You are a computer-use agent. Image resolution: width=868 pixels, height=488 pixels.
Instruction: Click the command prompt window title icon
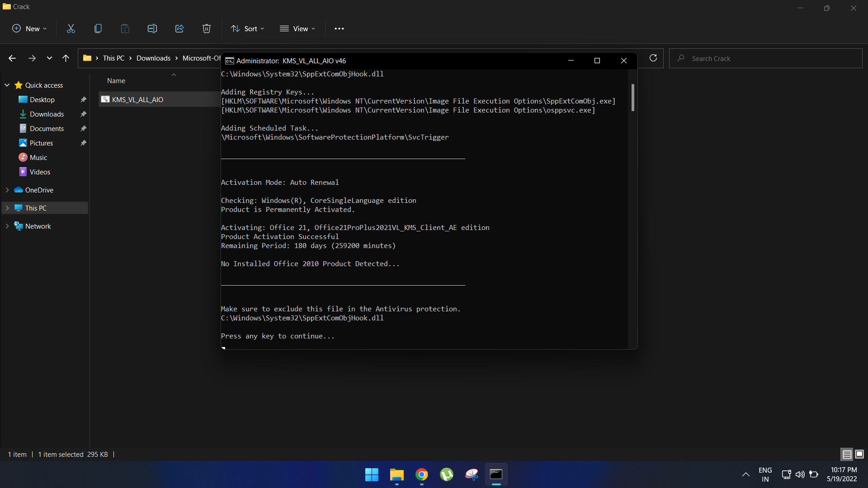pos(230,61)
